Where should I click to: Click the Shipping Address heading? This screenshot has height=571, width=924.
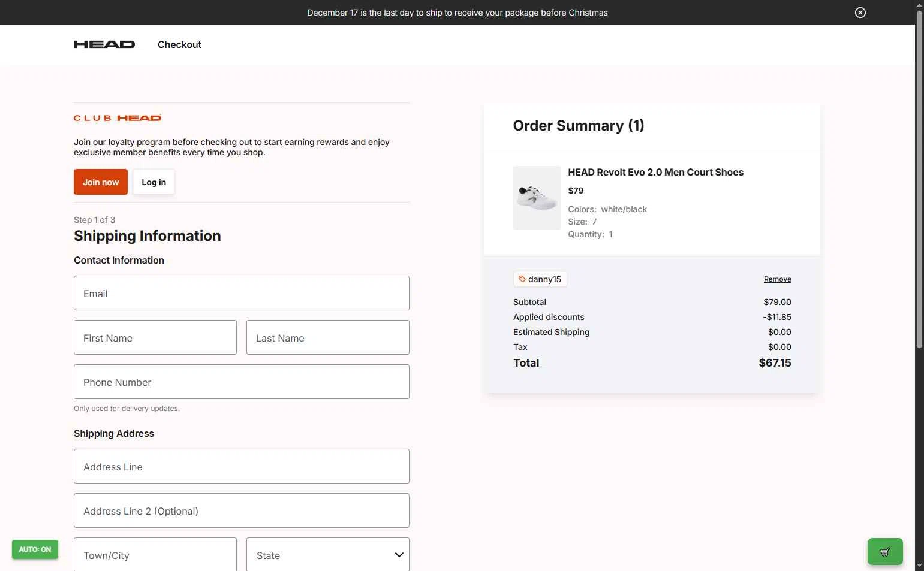tap(114, 434)
